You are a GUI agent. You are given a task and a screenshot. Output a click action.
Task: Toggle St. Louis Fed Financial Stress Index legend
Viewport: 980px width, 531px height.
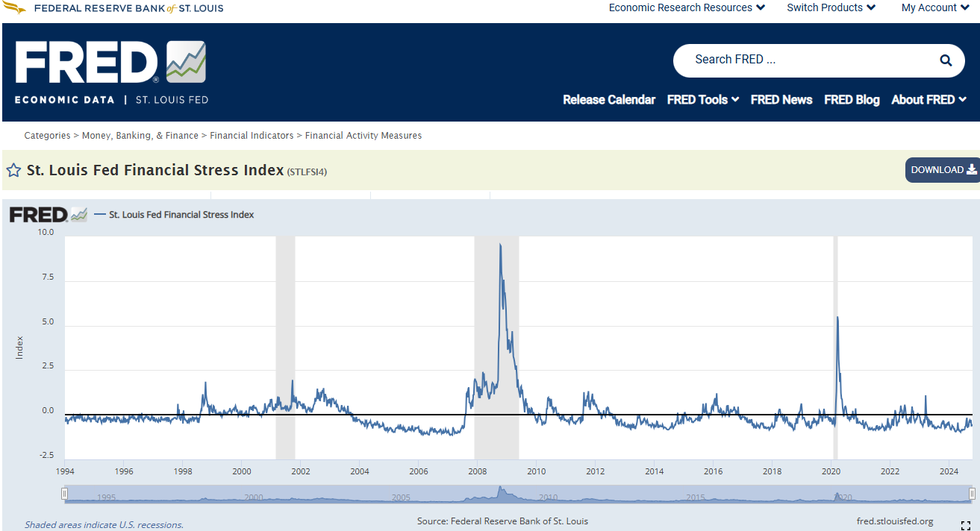point(175,215)
